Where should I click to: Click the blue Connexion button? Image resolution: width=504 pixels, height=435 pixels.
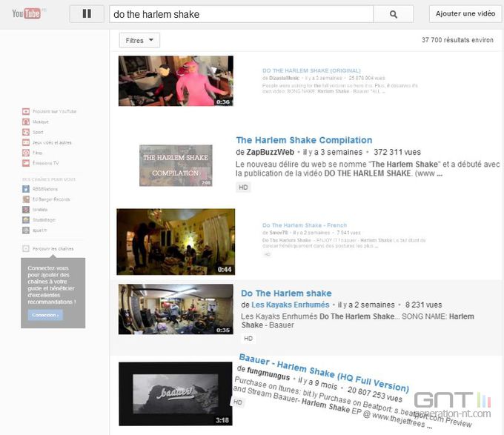(x=45, y=315)
